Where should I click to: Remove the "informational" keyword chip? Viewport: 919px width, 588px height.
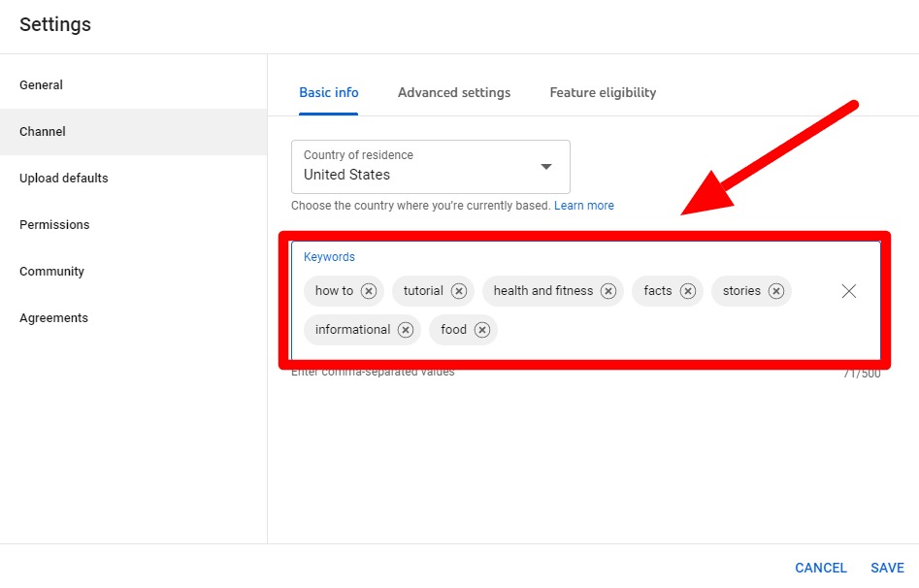pyautogui.click(x=406, y=330)
